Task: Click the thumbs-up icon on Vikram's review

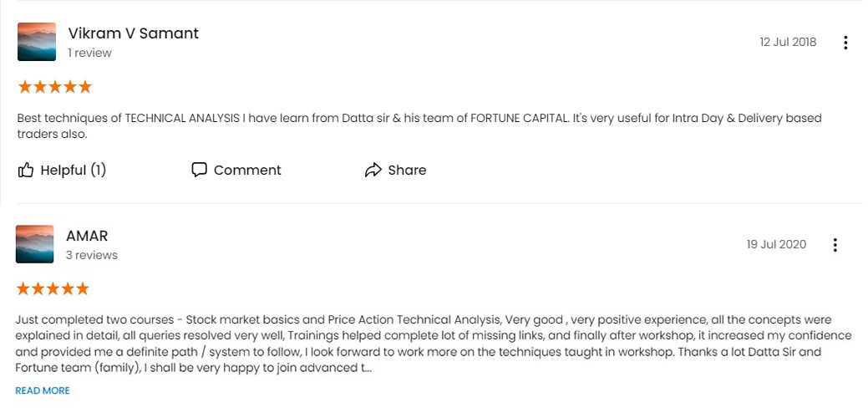Action: (26, 170)
